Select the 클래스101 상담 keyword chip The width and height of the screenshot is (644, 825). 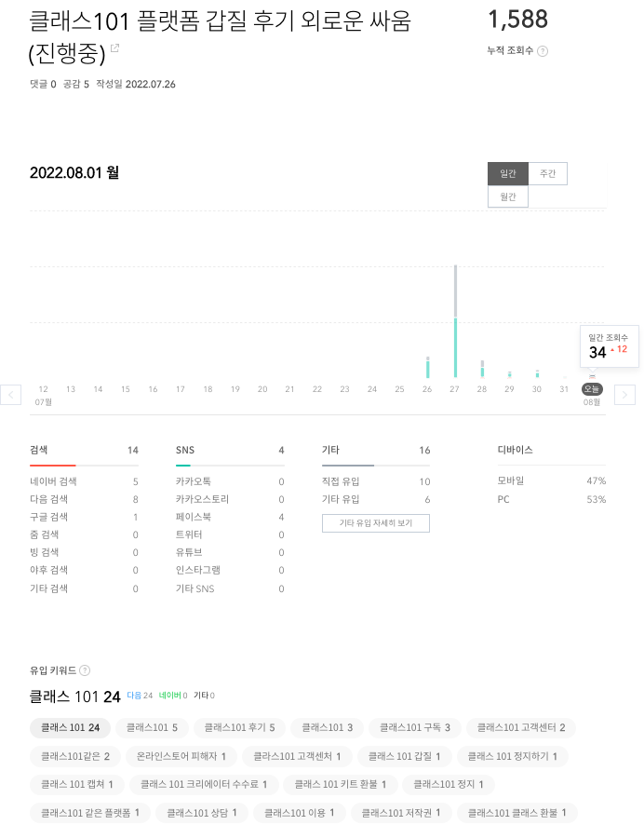click(x=202, y=814)
